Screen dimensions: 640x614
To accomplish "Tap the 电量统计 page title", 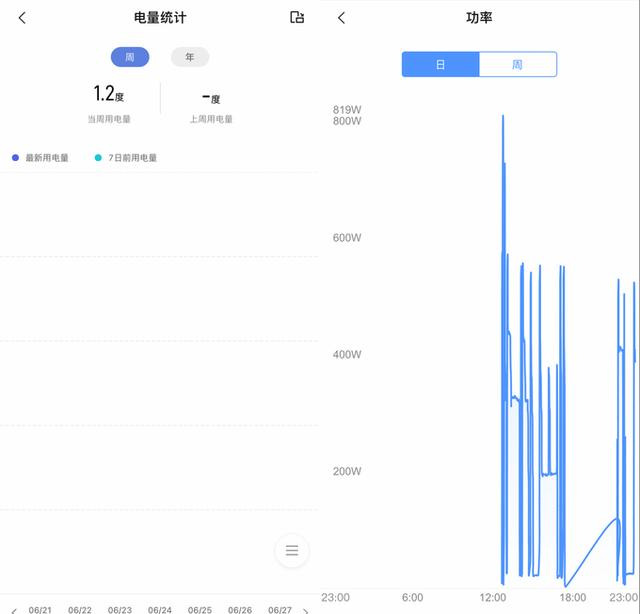I will [x=160, y=18].
